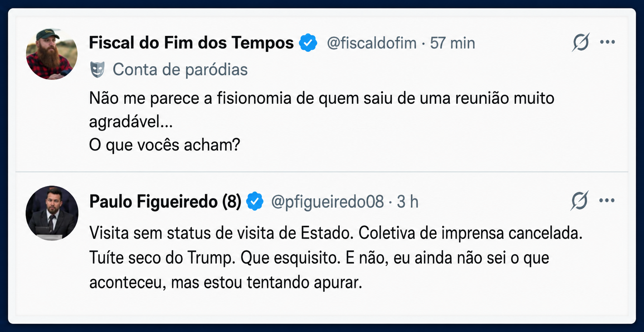Open the three-dot menu on Fiscal do Fim tweet

point(608,42)
